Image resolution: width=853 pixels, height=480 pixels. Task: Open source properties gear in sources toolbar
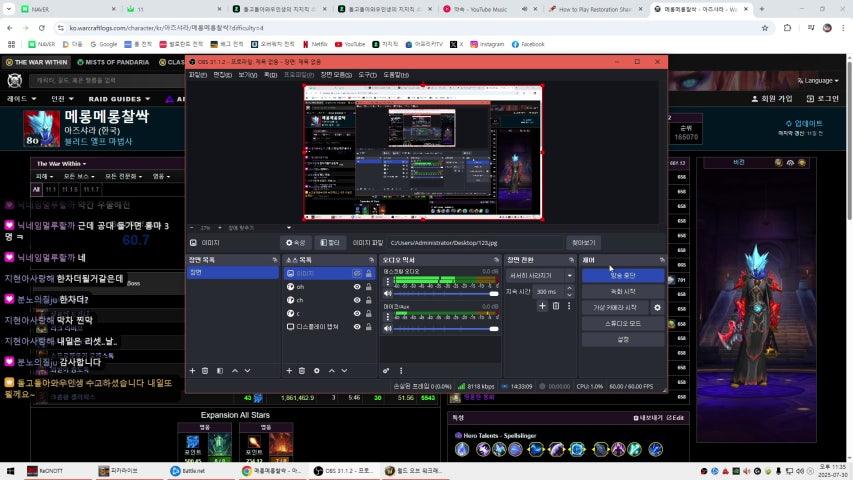pos(317,371)
